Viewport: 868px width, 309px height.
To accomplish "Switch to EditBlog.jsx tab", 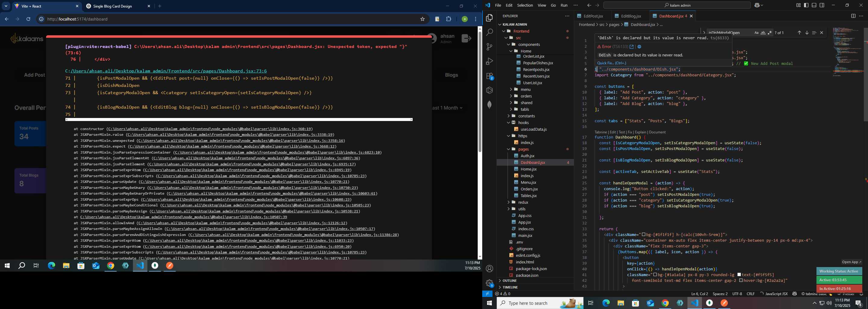I will [x=631, y=16].
